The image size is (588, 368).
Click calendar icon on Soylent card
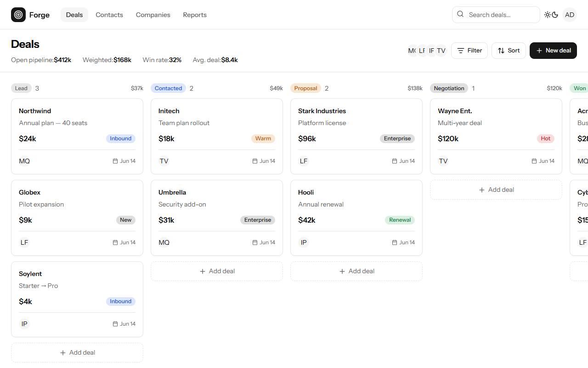115,324
